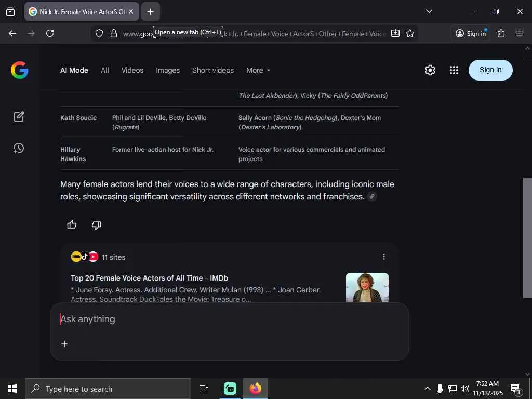Reload the current page
532x399 pixels.
(50, 33)
